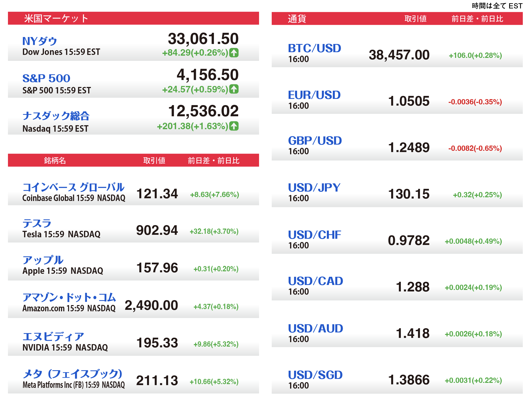Open the S&P 500 index link

click(46, 78)
